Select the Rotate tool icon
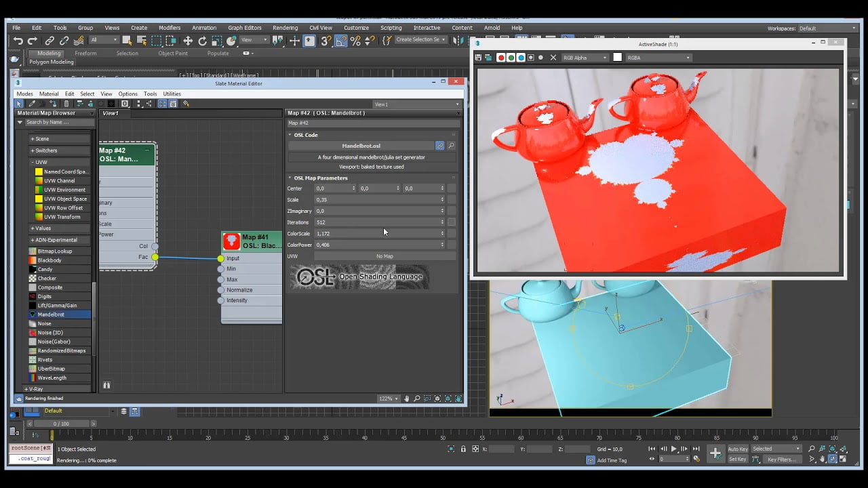This screenshot has width=868, height=488. click(202, 41)
